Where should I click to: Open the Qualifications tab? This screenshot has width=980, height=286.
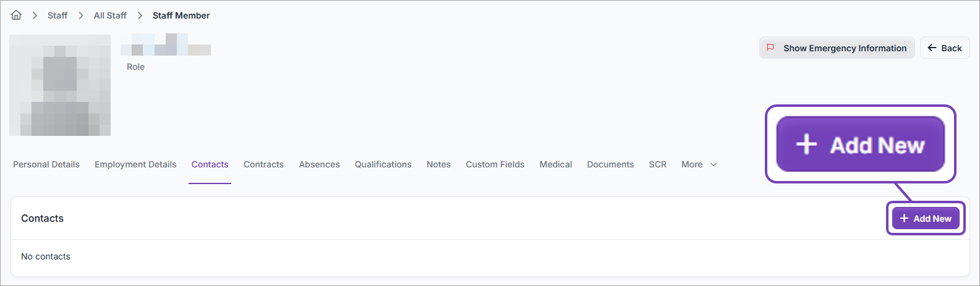tap(383, 164)
